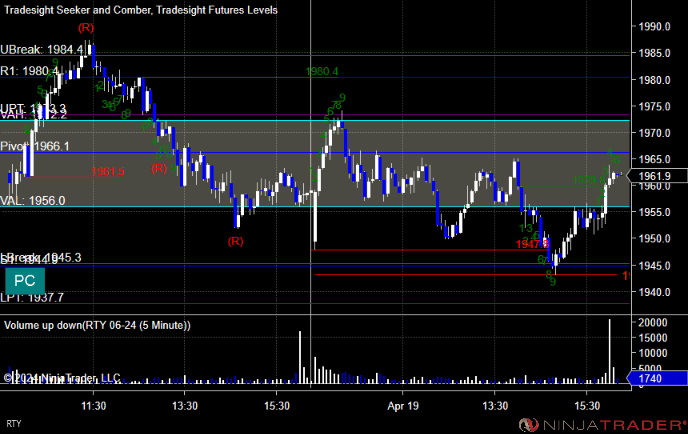The width and height of the screenshot is (688, 434).
Task: Click the 1950.0 price axis label
Action: coord(654,239)
